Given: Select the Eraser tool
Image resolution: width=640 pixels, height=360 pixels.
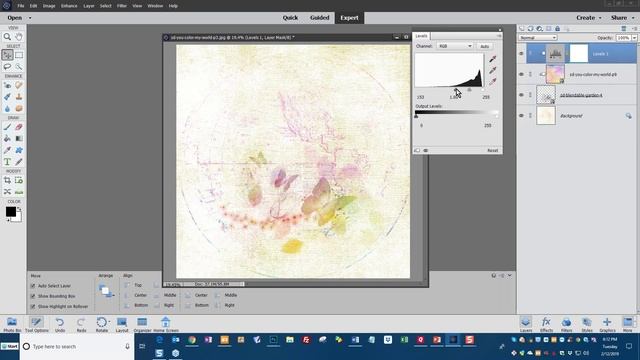Looking at the screenshot, I should click(x=19, y=127).
